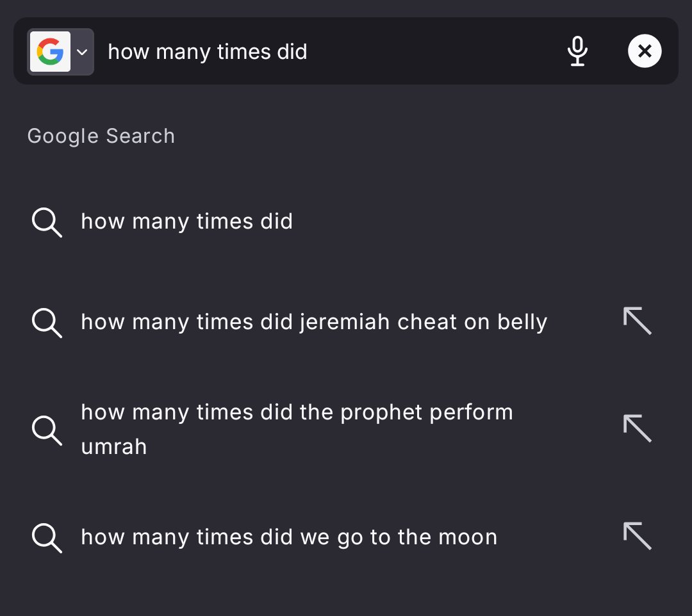This screenshot has width=692, height=616.
Task: Click magnifier icon beside prophet umrah suggestion
Action: pyautogui.click(x=47, y=430)
